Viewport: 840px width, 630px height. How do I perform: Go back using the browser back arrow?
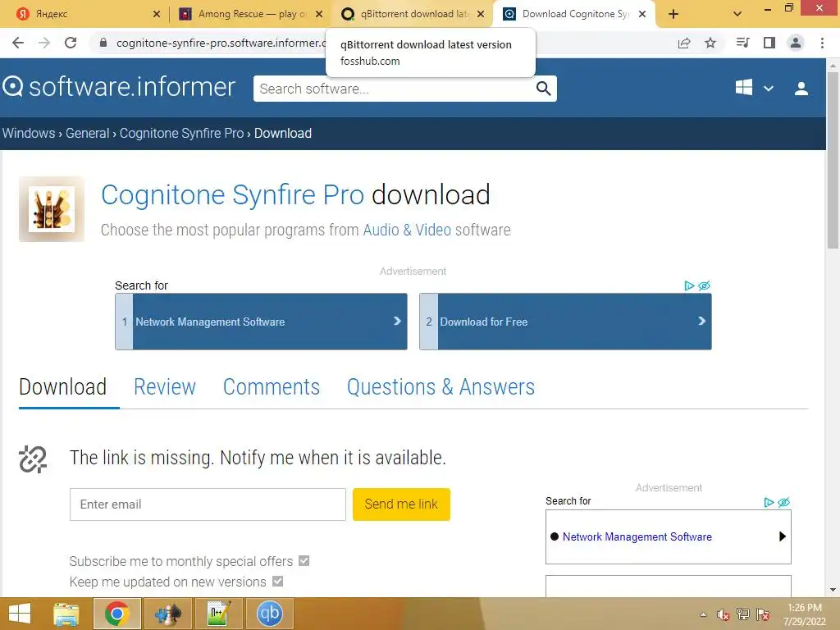(18, 43)
